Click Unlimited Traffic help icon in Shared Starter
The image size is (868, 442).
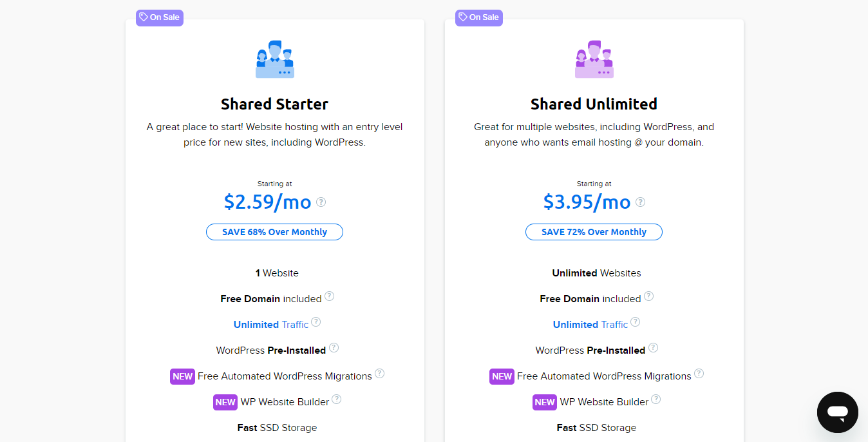316,322
